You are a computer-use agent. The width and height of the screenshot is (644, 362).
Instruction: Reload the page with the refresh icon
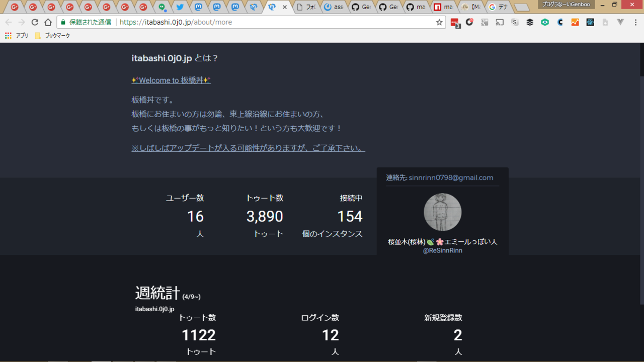pos(35,22)
